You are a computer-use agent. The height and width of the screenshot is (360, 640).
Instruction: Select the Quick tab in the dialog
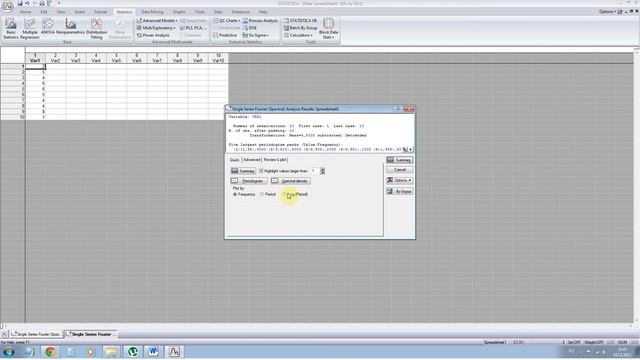[234, 160]
